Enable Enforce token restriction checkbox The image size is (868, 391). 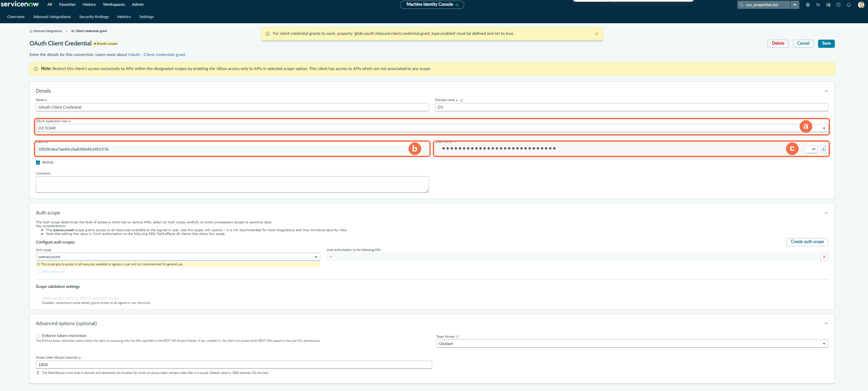(x=38, y=336)
